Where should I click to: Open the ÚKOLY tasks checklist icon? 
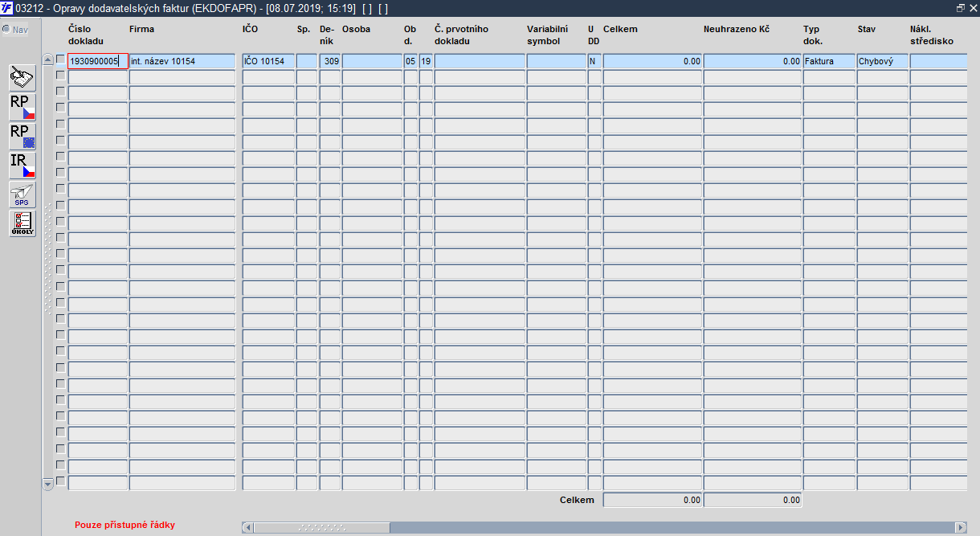pyautogui.click(x=22, y=223)
